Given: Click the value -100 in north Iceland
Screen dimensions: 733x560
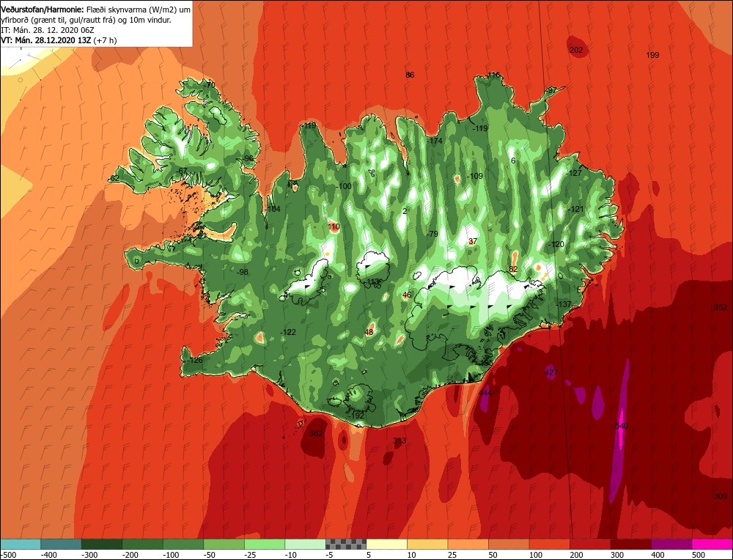Looking at the screenshot, I should point(344,186).
